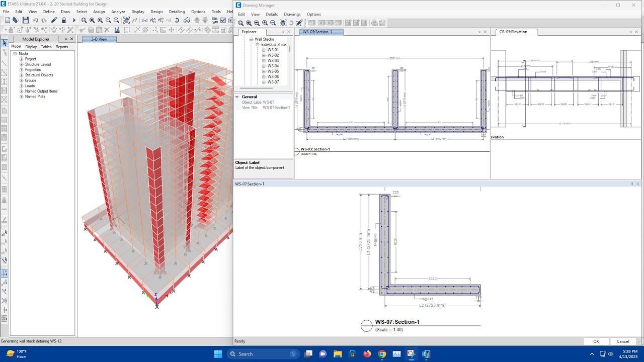Image resolution: width=644 pixels, height=362 pixels.
Task: Click the edit pencil icon in Drawing Manager
Action: (299, 23)
